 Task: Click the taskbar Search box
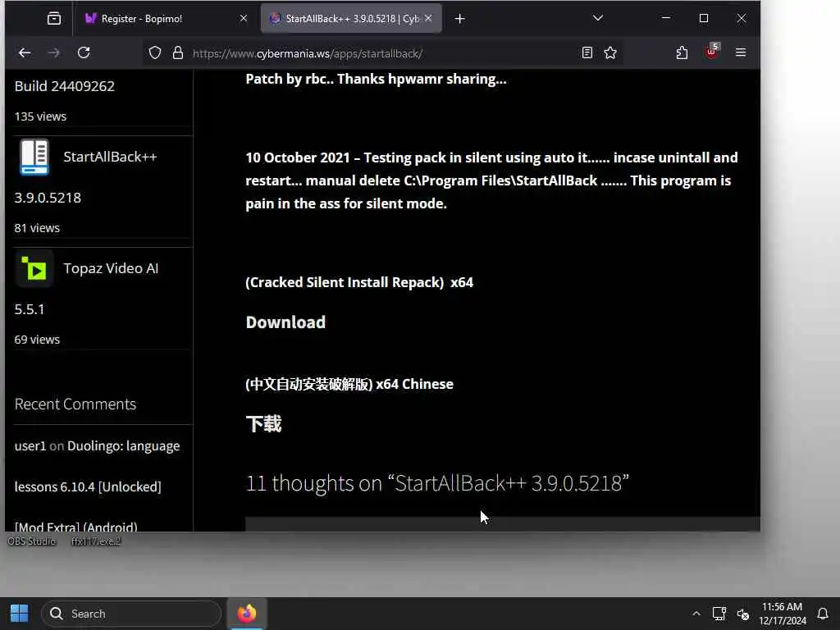131,614
